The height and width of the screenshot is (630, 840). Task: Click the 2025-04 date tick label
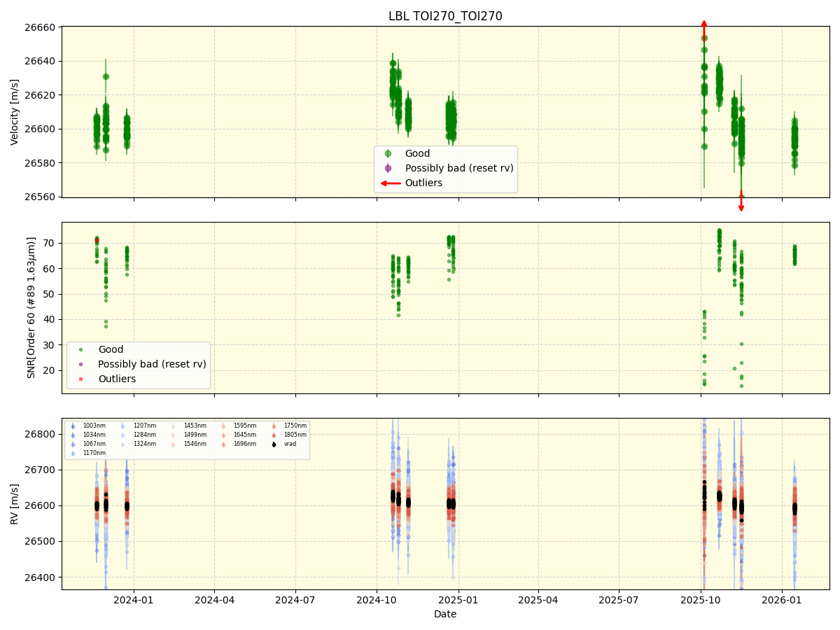pos(538,600)
